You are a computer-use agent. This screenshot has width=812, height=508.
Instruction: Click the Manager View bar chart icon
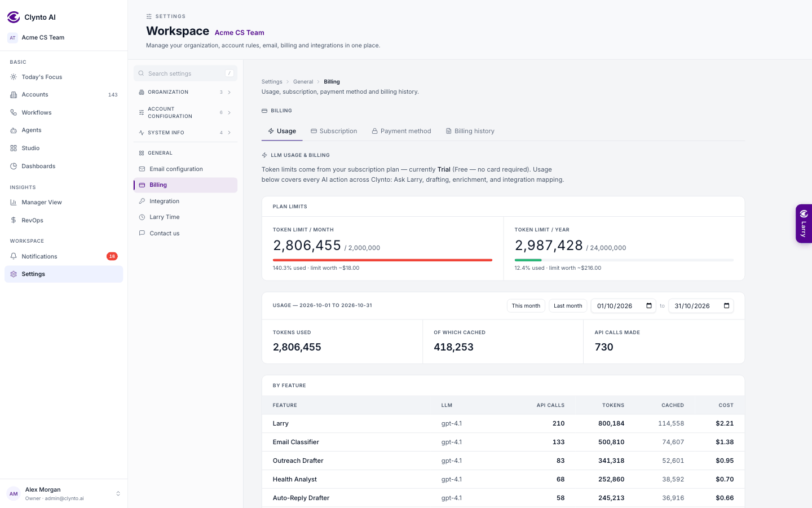pos(14,202)
